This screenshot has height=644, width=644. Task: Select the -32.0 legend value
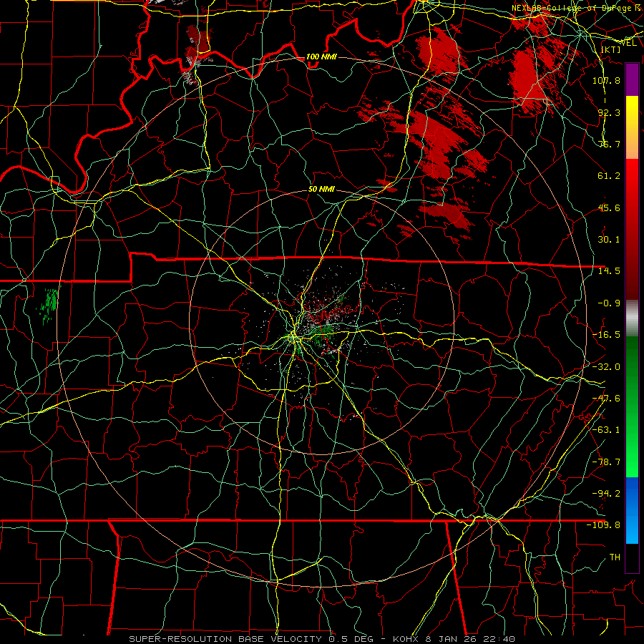(606, 367)
